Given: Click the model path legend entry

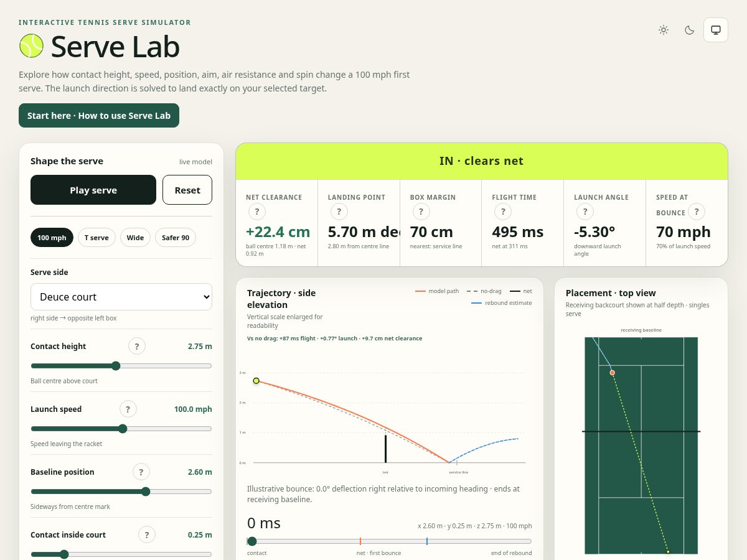Looking at the screenshot, I should point(437,291).
